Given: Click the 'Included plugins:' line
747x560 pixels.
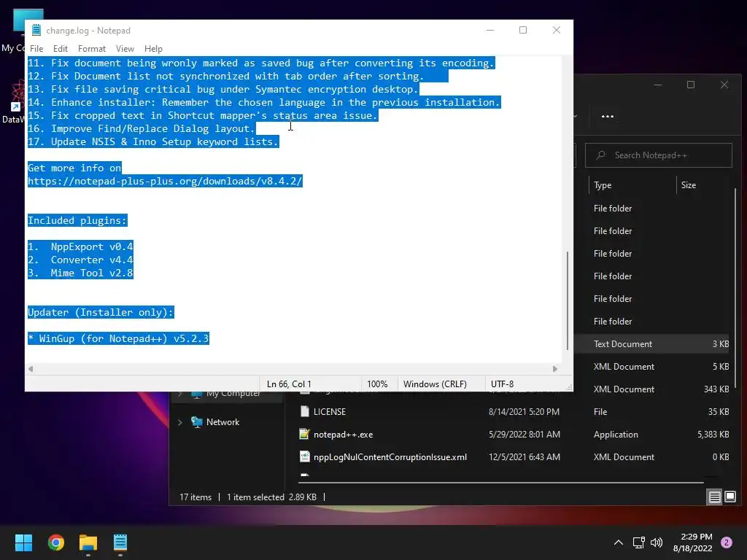Looking at the screenshot, I should [77, 220].
